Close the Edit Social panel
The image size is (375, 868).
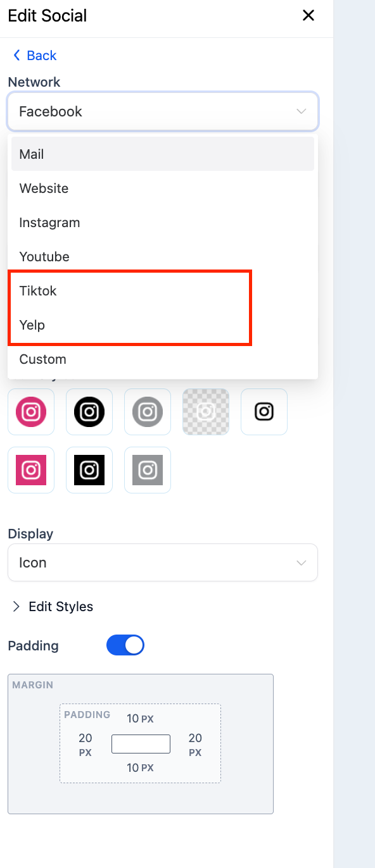pos(308,15)
